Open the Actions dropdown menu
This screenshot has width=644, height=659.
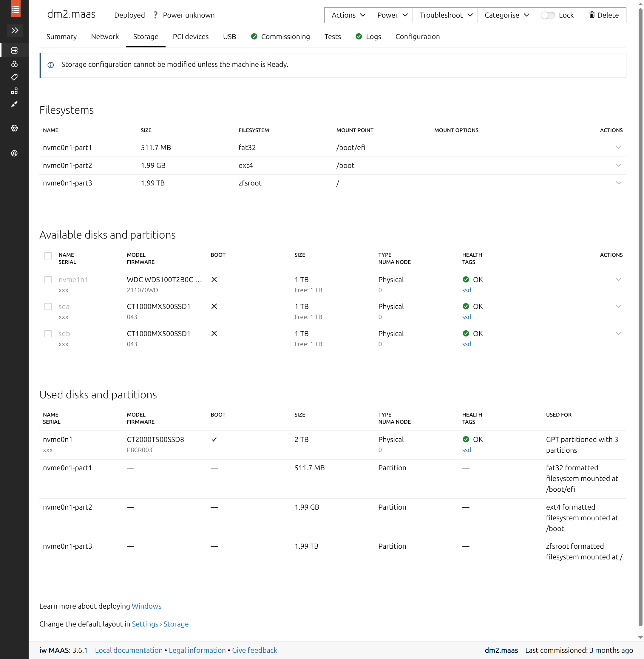tap(348, 15)
